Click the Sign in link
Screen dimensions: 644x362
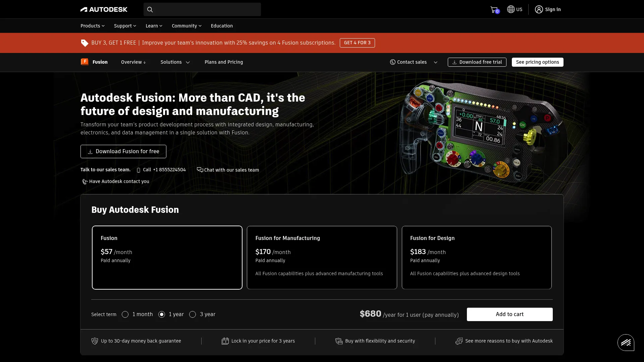[x=553, y=9]
